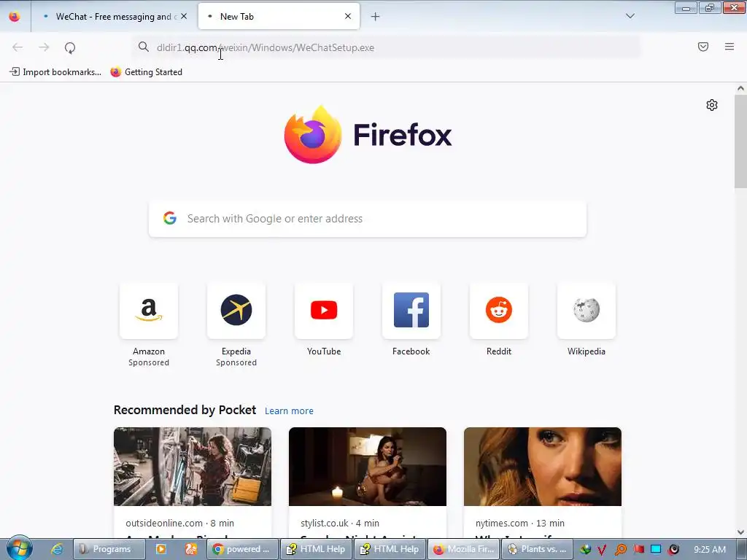Viewport: 747px width, 560px height.
Task: Click the Firefox logo on new tab page
Action: pyautogui.click(x=368, y=135)
